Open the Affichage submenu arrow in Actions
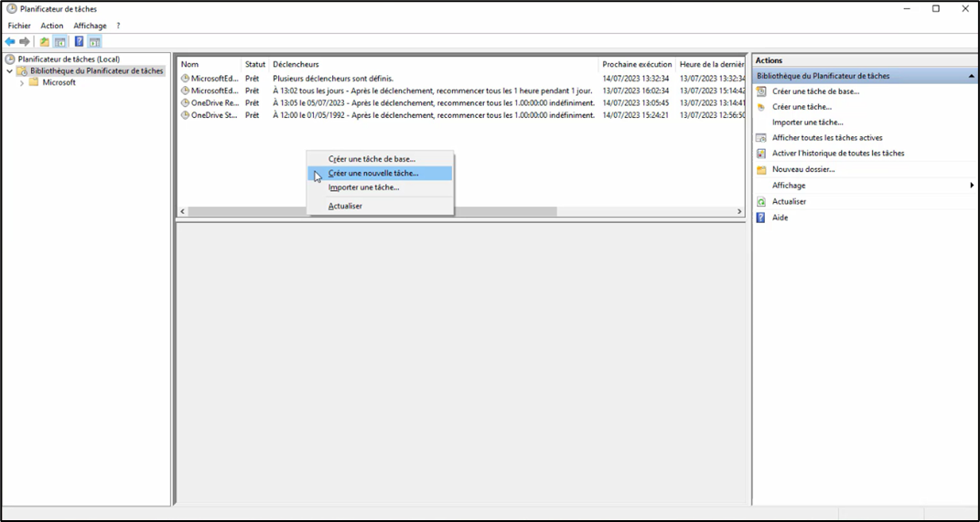Image resolution: width=980 pixels, height=522 pixels. click(x=971, y=186)
